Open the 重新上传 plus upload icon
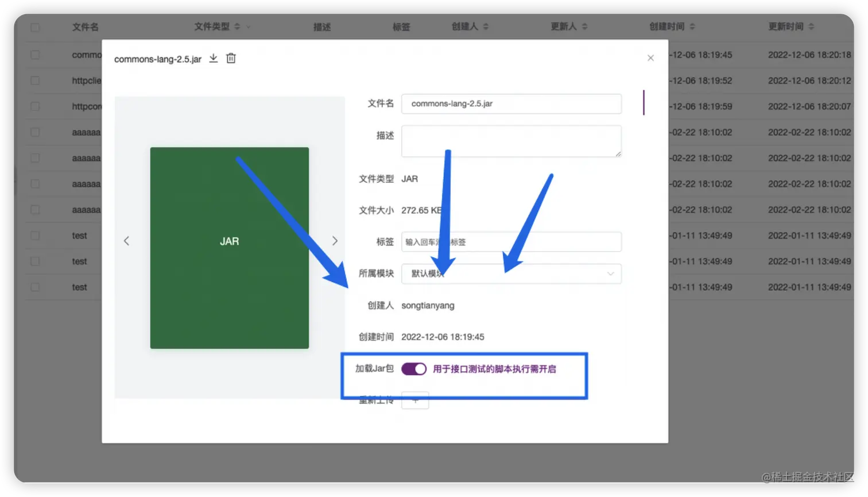The width and height of the screenshot is (868, 497). 414,400
